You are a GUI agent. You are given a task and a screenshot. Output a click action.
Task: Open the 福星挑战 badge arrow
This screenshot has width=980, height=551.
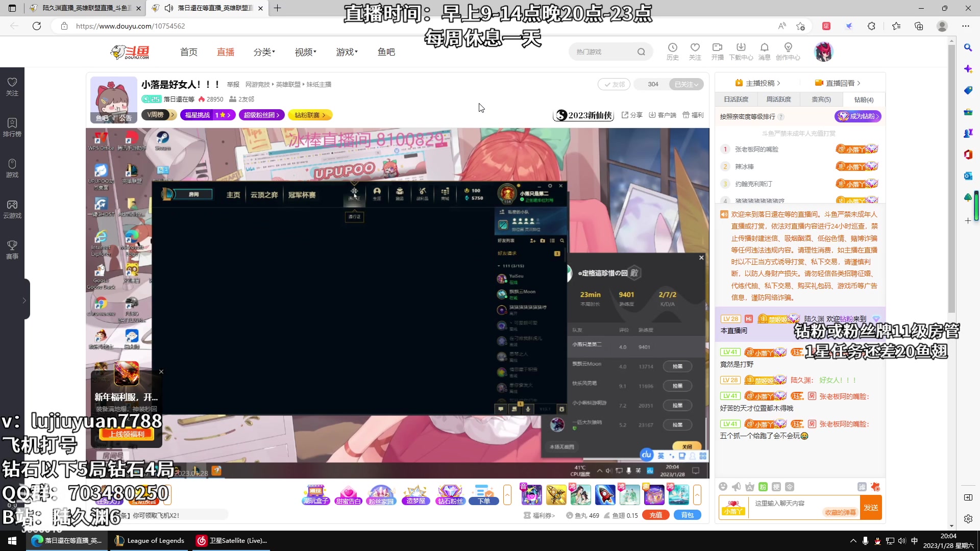click(208, 115)
